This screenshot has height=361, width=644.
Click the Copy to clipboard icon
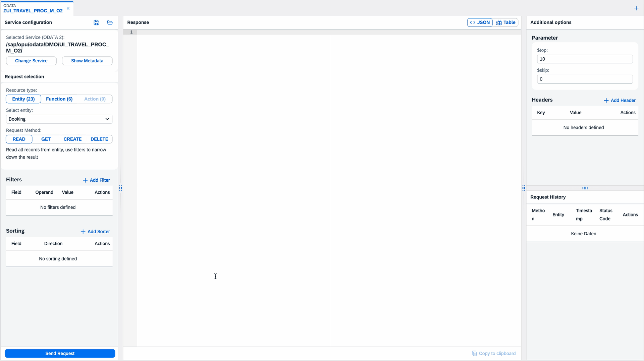[474, 353]
